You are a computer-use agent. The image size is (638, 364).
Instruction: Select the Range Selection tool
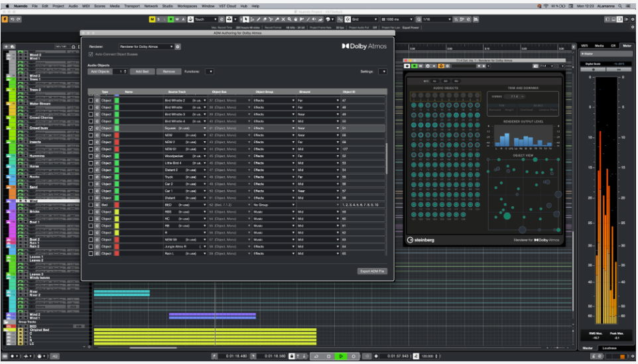click(252, 19)
